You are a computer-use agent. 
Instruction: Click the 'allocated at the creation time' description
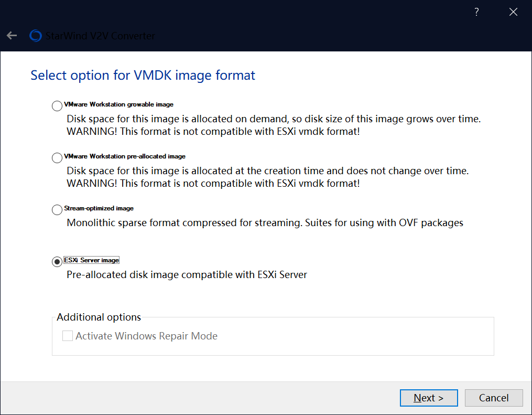267,171
